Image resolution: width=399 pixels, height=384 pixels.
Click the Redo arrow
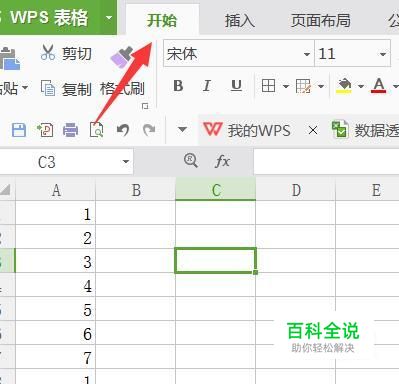pos(149,130)
